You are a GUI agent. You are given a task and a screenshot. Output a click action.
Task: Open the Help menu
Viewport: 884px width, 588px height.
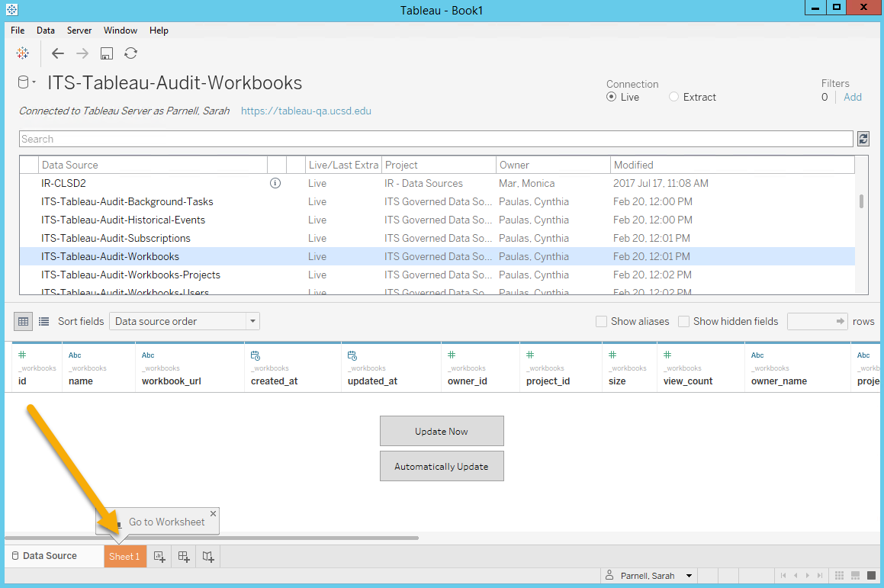pos(159,31)
